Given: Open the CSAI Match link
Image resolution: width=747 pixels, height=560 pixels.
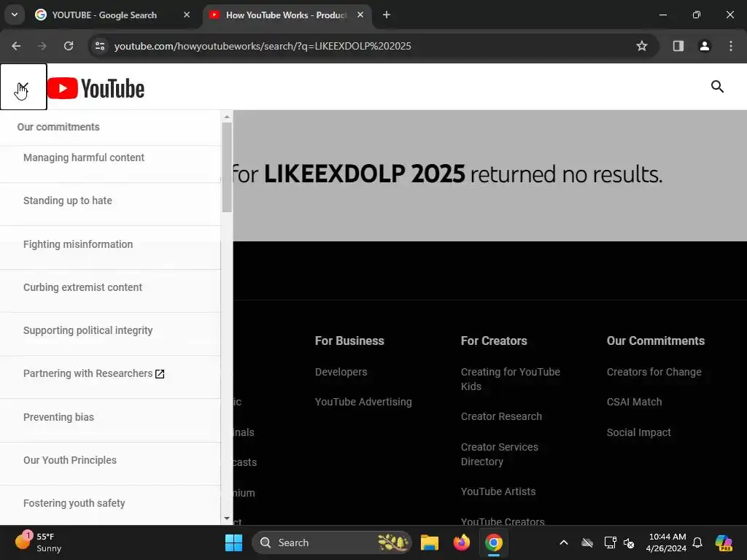Looking at the screenshot, I should coord(634,402).
